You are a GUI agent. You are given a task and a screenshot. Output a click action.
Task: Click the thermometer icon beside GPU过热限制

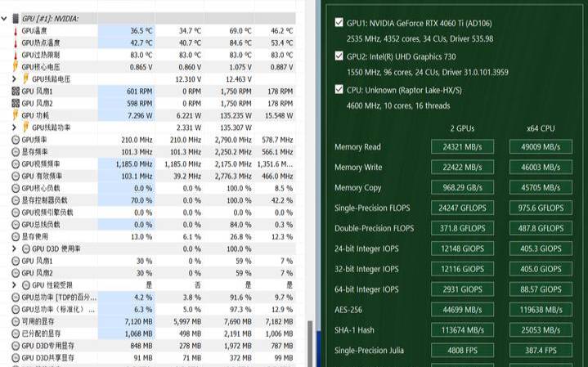(x=16, y=55)
